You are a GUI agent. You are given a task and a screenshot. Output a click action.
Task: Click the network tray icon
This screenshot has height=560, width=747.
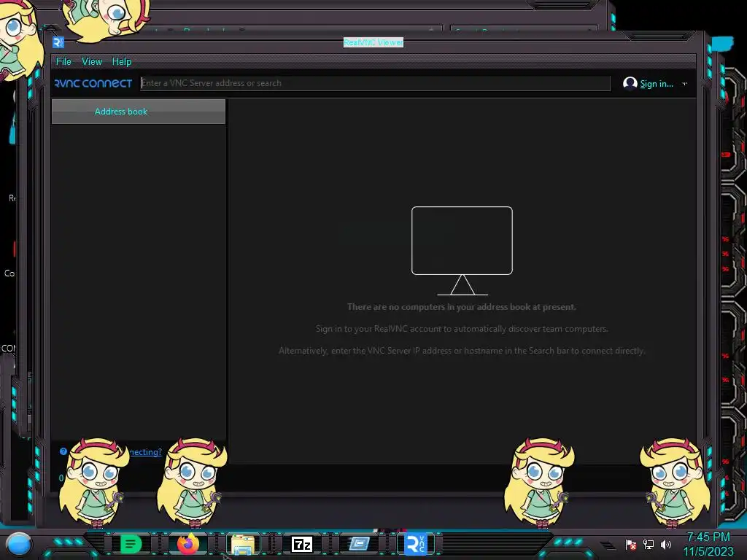click(649, 544)
